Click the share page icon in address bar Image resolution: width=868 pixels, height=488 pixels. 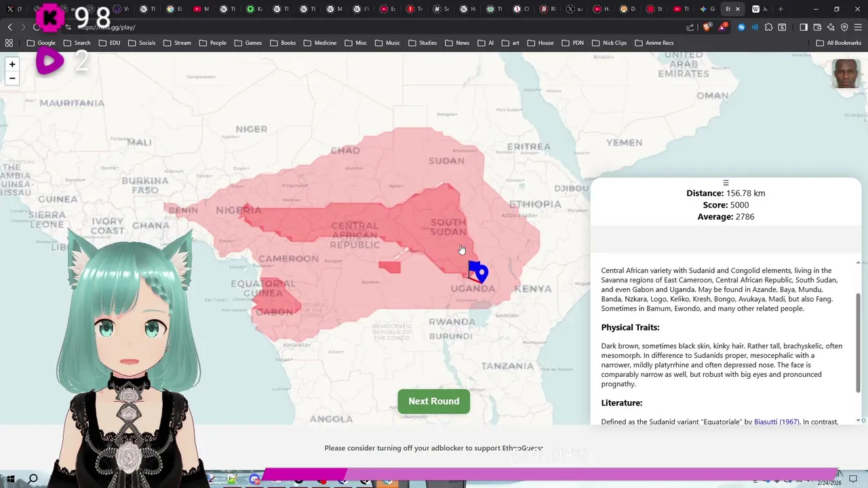690,27
